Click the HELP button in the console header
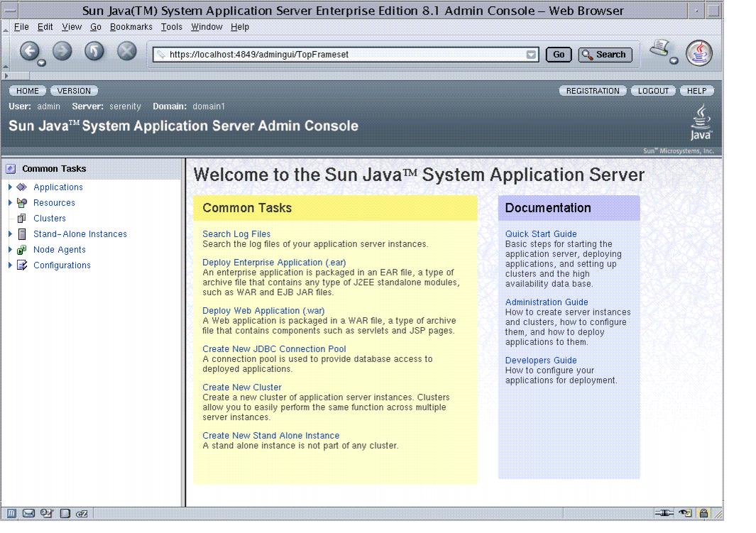The width and height of the screenshot is (756, 533). pyautogui.click(x=696, y=91)
